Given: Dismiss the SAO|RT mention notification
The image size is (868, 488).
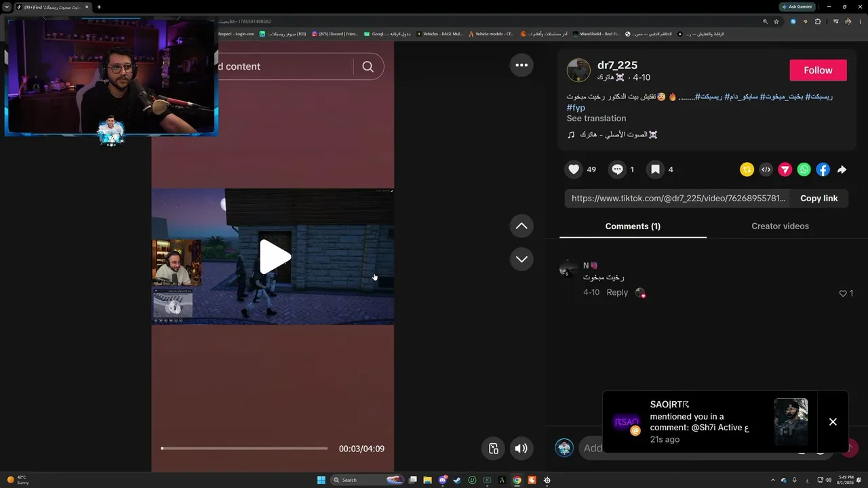Looking at the screenshot, I should (x=833, y=422).
